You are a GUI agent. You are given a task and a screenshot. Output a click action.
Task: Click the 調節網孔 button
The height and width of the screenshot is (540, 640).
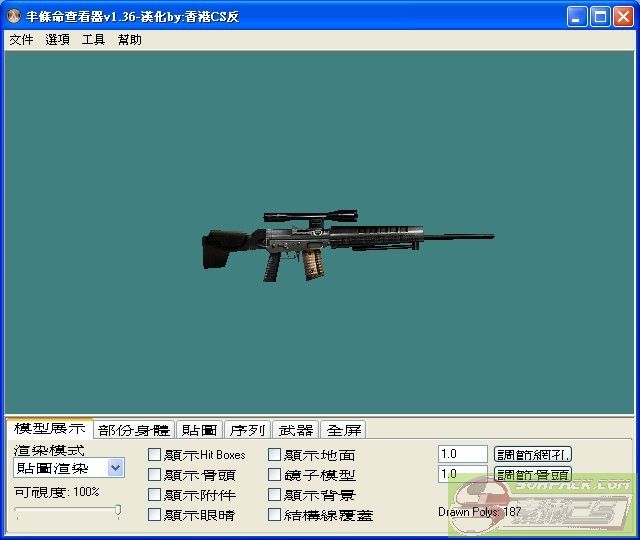pyautogui.click(x=533, y=454)
